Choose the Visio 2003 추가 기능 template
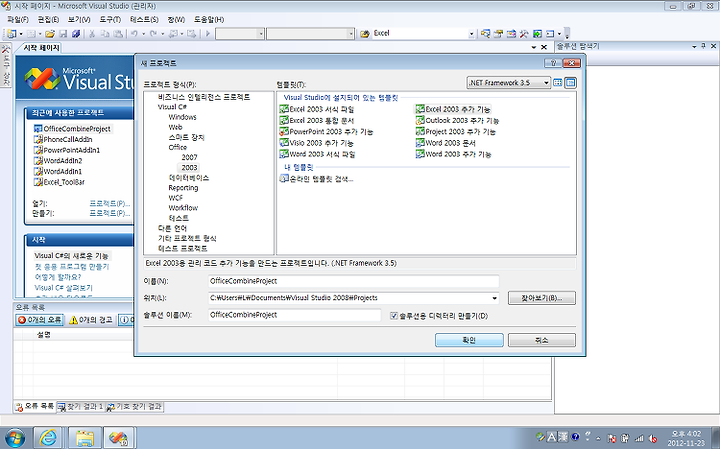Screen dimensions: 720x449 [316, 143]
